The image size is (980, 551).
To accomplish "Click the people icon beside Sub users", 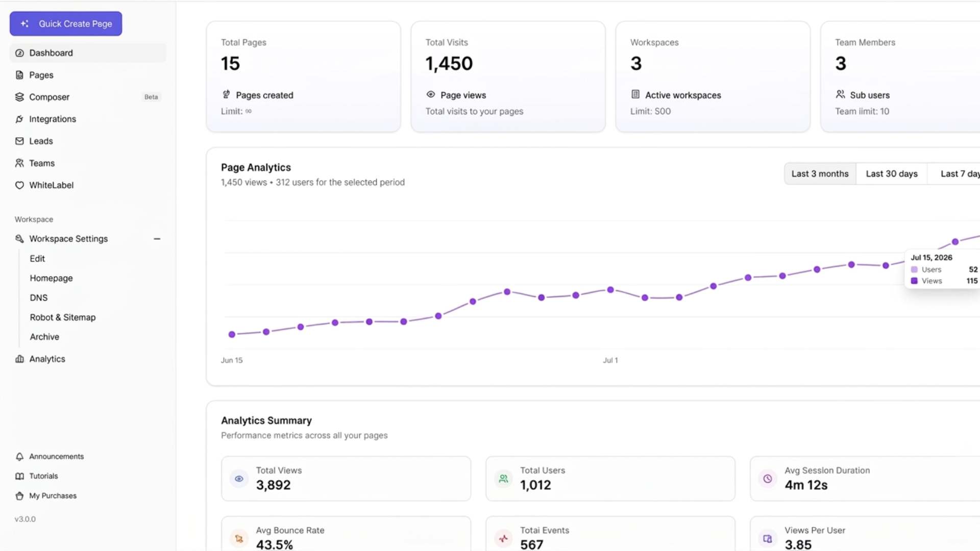I will click(840, 94).
